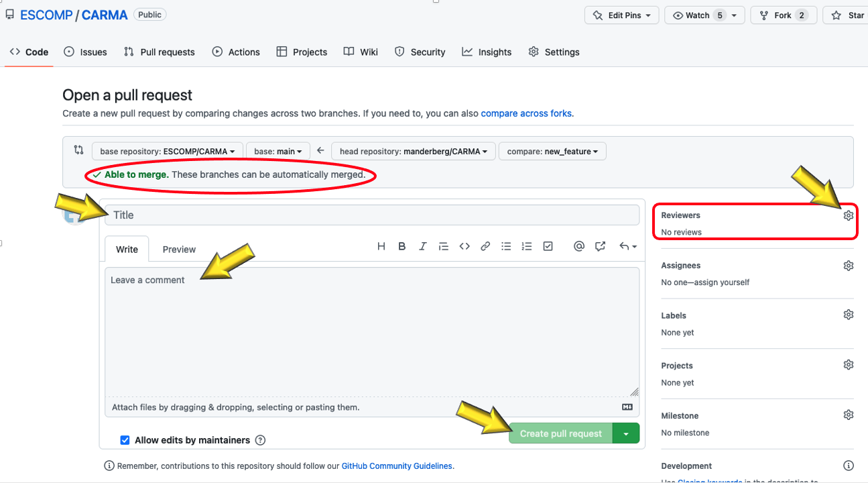The width and height of the screenshot is (868, 483).
Task: Uncheck Allow edits by maintainers
Action: pos(125,440)
